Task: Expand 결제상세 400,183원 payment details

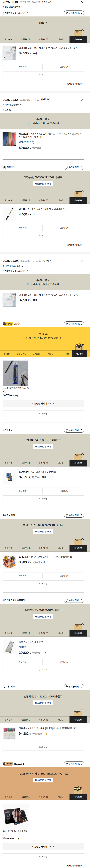Action: (x=13, y=266)
